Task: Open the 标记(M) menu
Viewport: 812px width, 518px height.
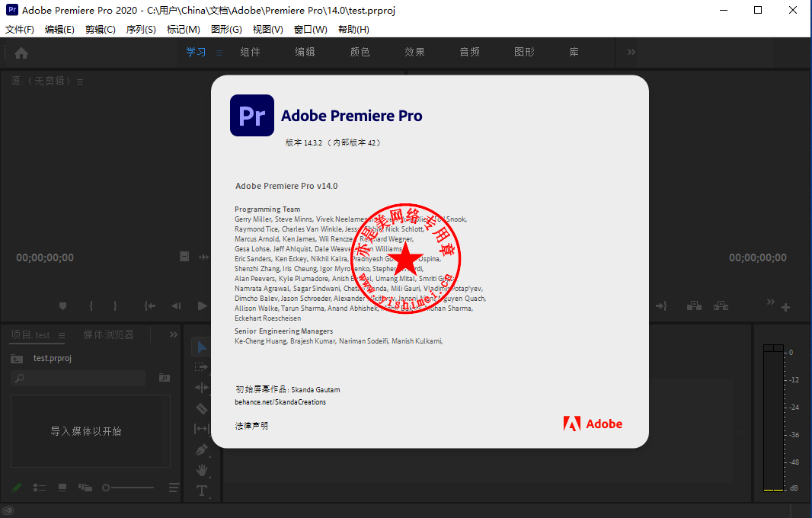Action: 184,30
